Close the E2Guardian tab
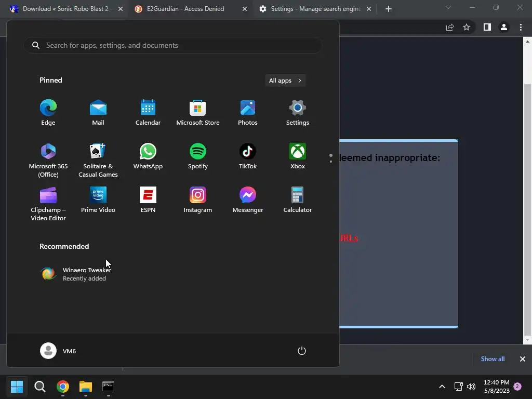Screen dimensions: 532x399 (x=245, y=9)
